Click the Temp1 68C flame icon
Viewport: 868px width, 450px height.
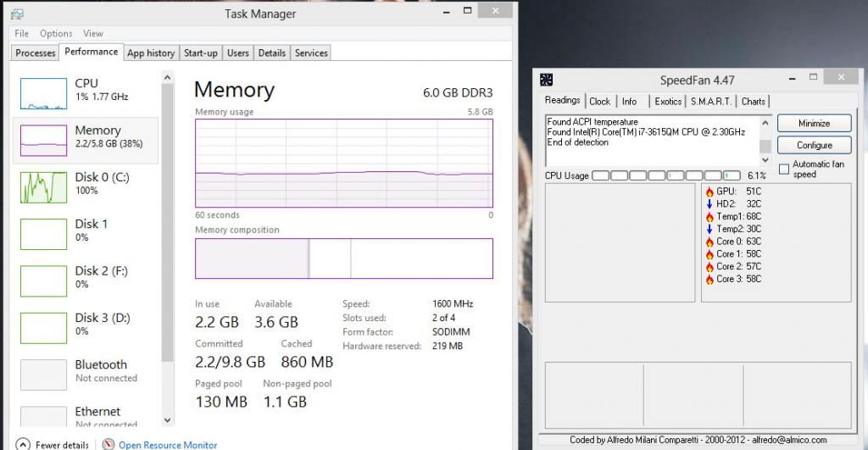[709, 216]
